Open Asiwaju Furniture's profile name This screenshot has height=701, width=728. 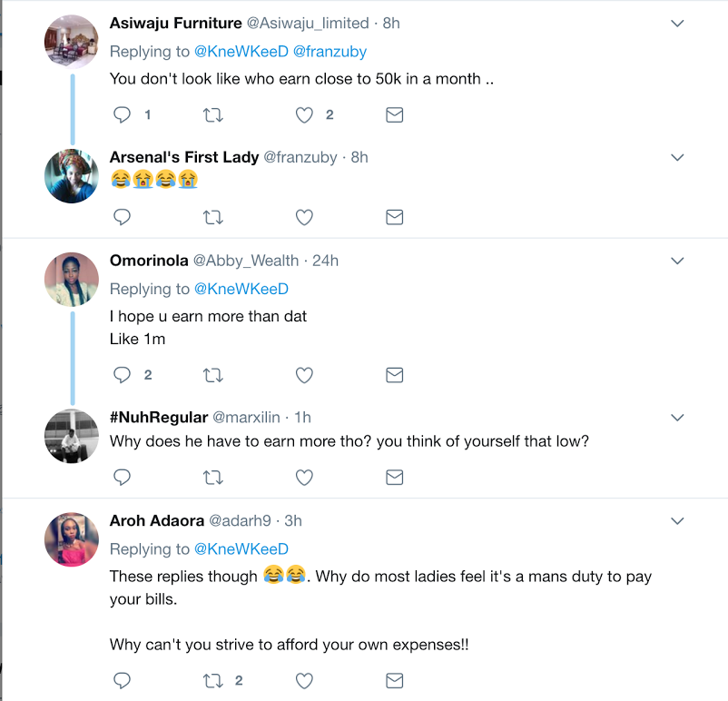[x=176, y=23]
